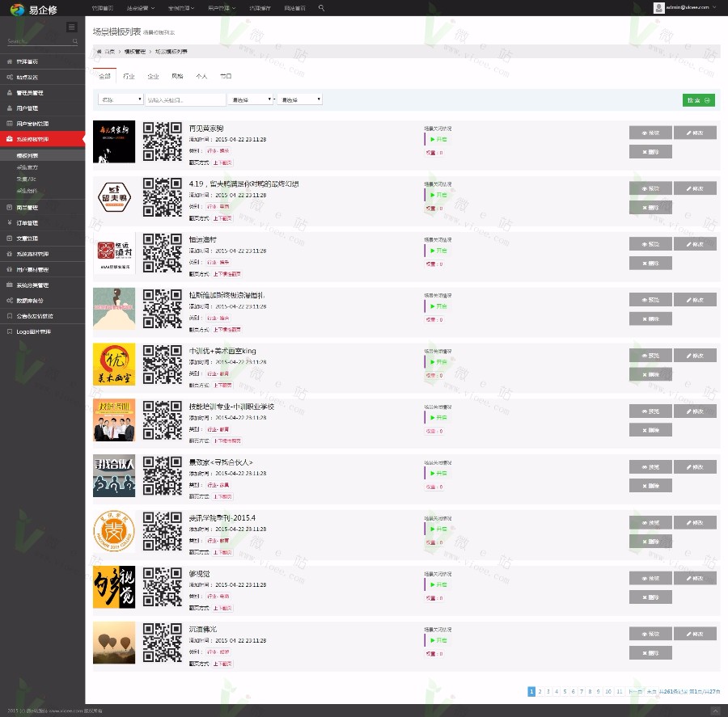Go to page 11 in pagination
The width and height of the screenshot is (728, 717).
pyautogui.click(x=620, y=691)
